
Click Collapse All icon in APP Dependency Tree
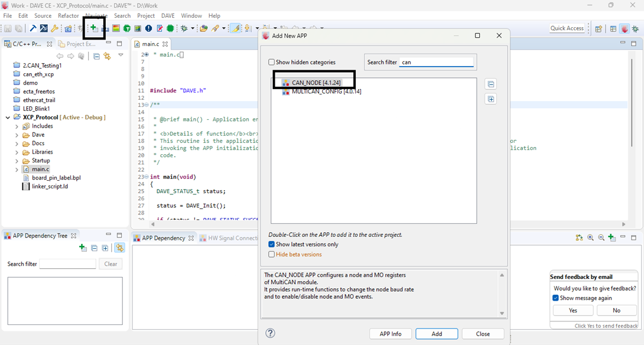pos(94,248)
